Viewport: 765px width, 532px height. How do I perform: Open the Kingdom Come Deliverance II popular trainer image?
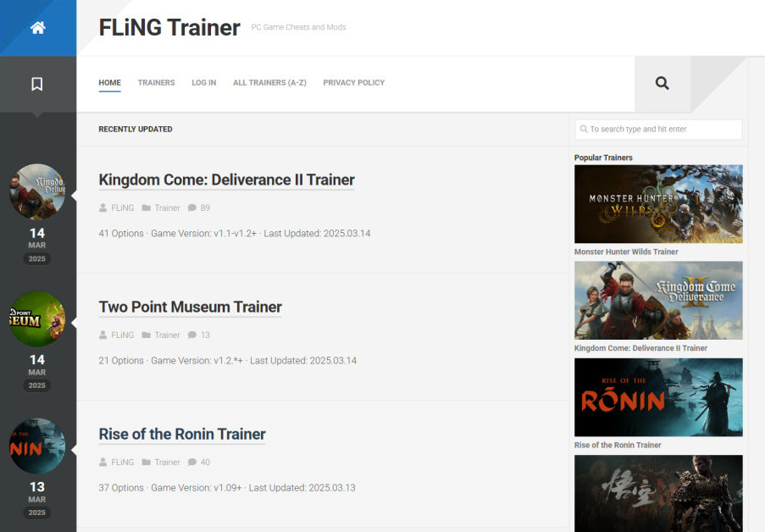658,300
